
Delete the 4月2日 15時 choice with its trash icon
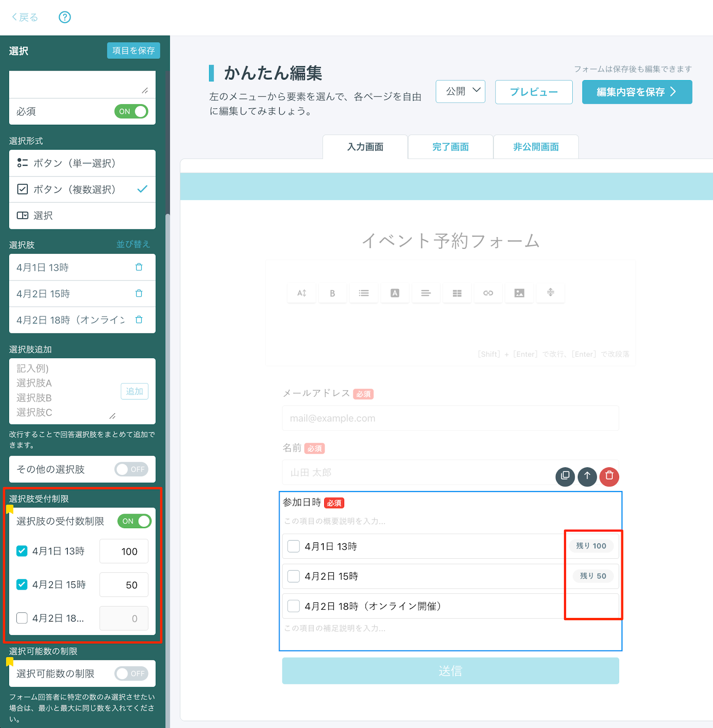(x=139, y=293)
